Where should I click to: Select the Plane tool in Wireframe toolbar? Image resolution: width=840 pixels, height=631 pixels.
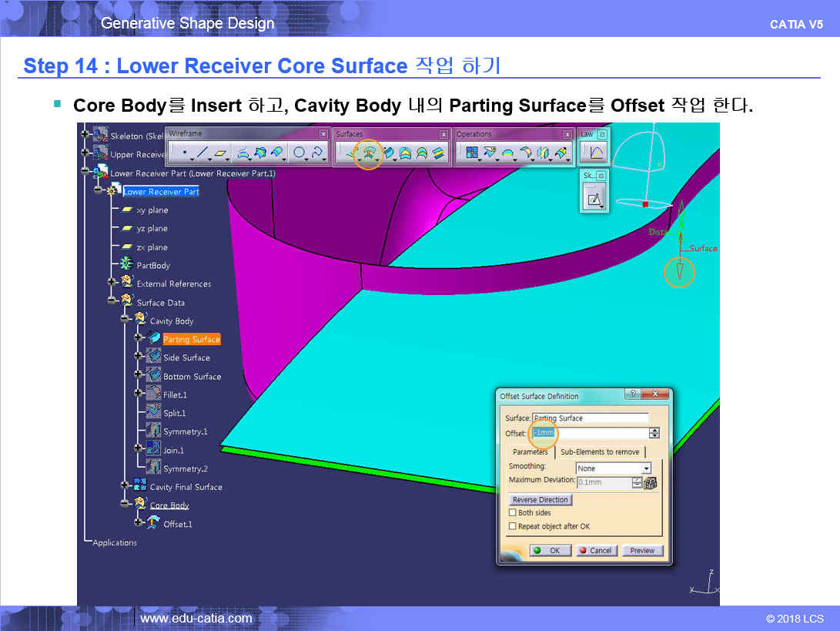[221, 153]
